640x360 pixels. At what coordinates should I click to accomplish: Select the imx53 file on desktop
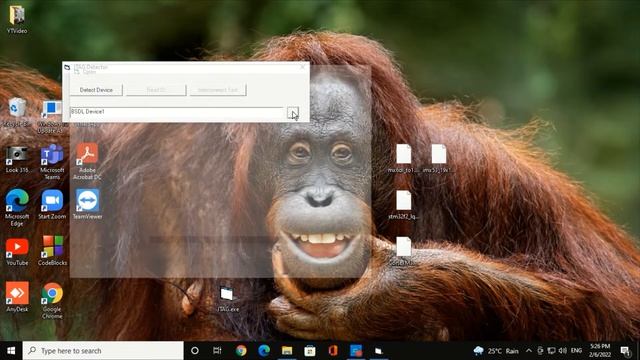(x=438, y=159)
